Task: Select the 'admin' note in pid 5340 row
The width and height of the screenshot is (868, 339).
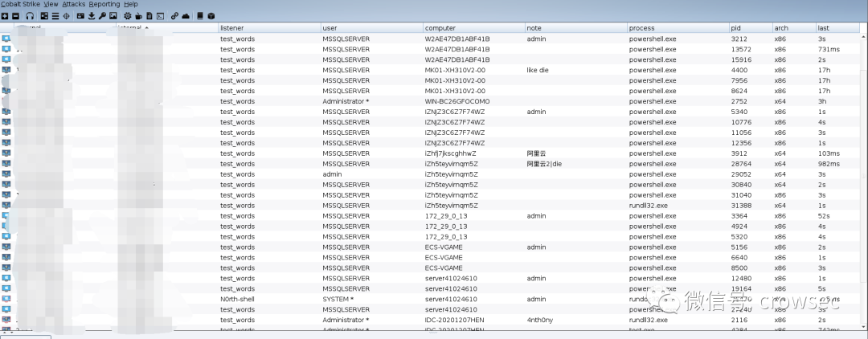Action: (536, 112)
